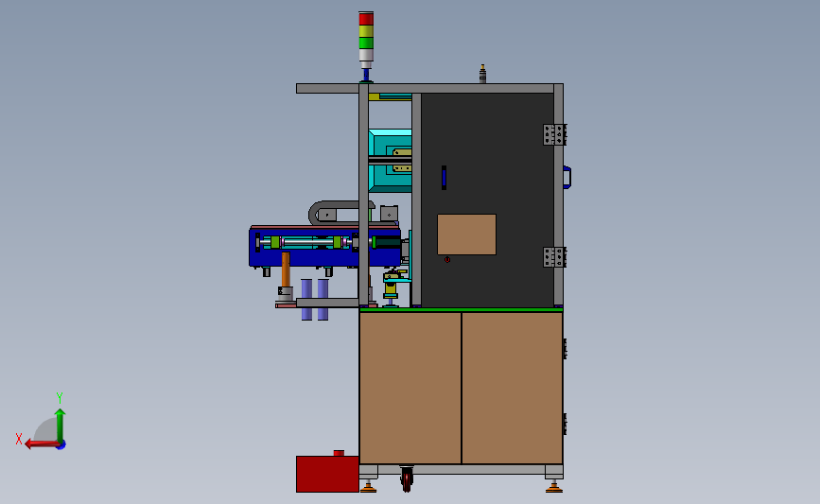Select the green tabletop strip

[x=462, y=310]
